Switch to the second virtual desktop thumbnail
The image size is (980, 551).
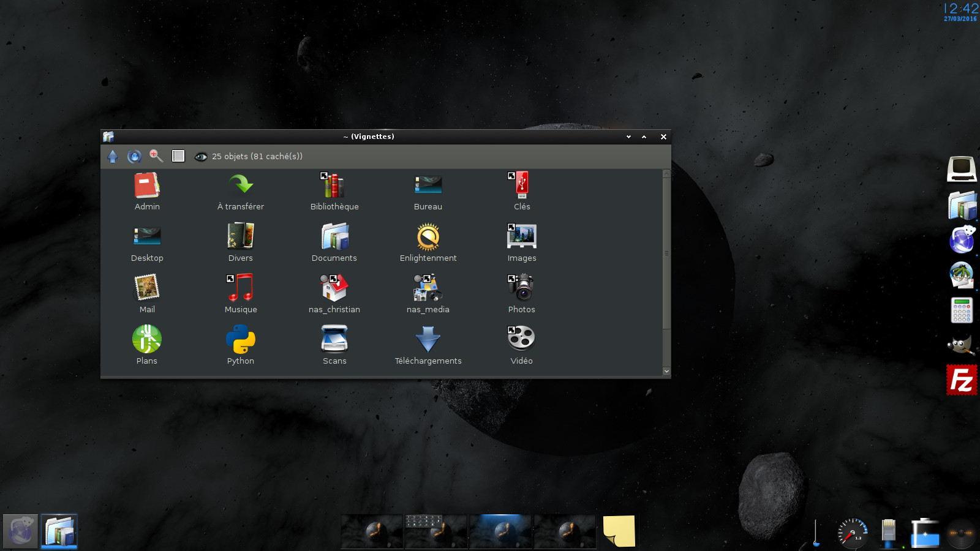[436, 531]
